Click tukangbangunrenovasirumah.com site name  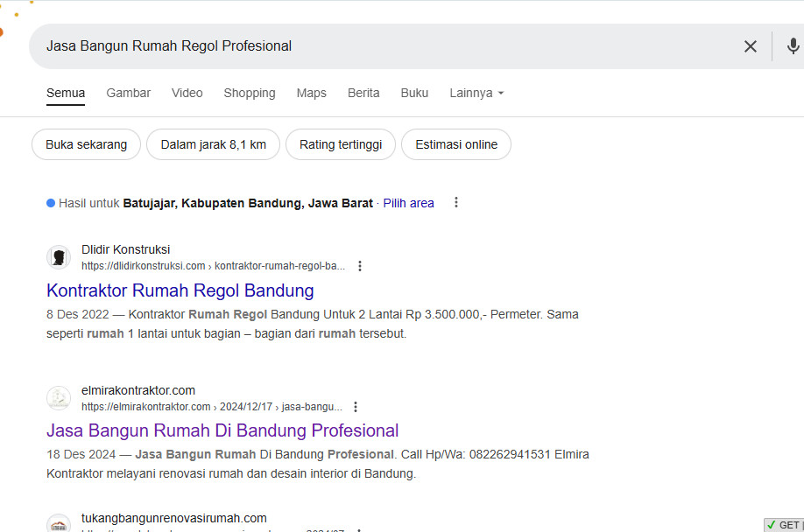click(173, 518)
